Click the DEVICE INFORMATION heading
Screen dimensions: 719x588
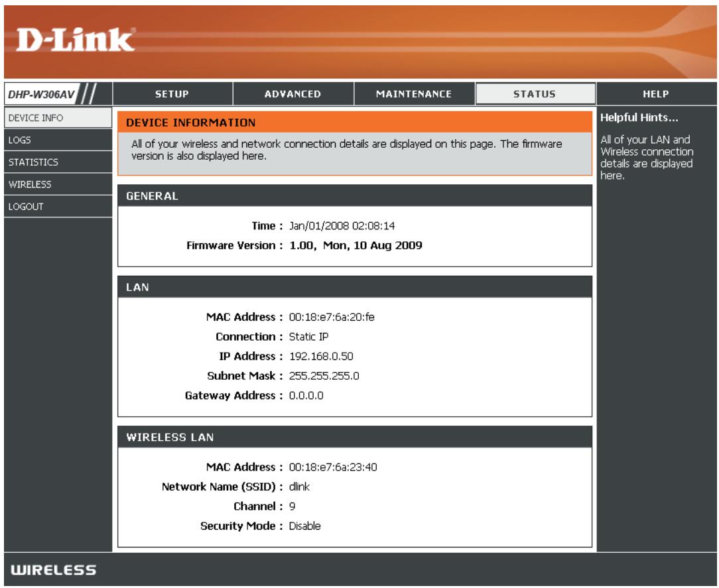(191, 123)
